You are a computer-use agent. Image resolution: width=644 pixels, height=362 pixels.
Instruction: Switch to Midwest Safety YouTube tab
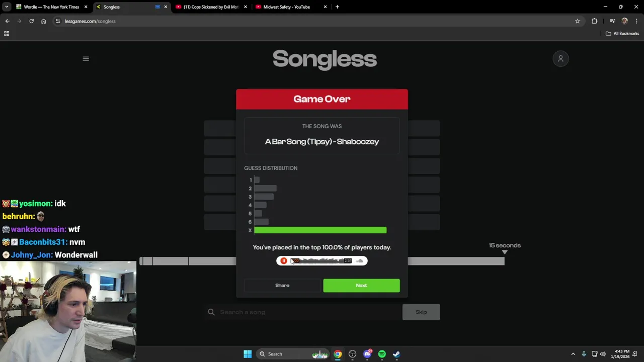pyautogui.click(x=287, y=7)
